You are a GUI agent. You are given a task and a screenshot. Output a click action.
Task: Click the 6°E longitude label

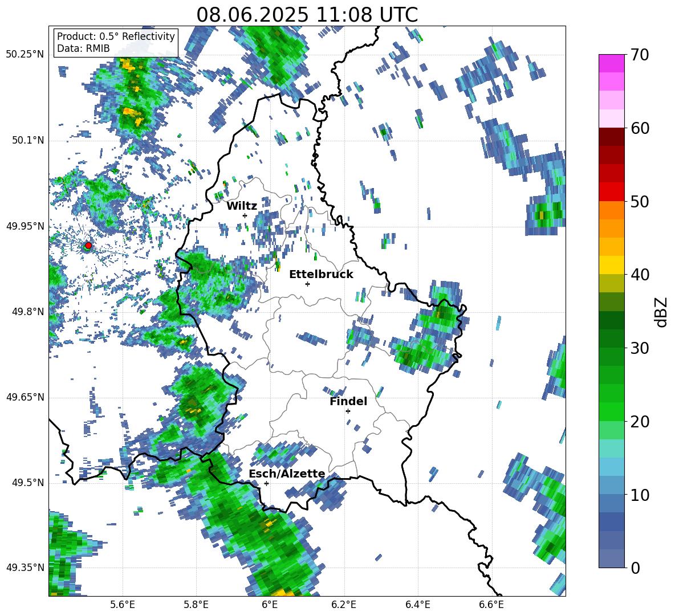pyautogui.click(x=270, y=605)
